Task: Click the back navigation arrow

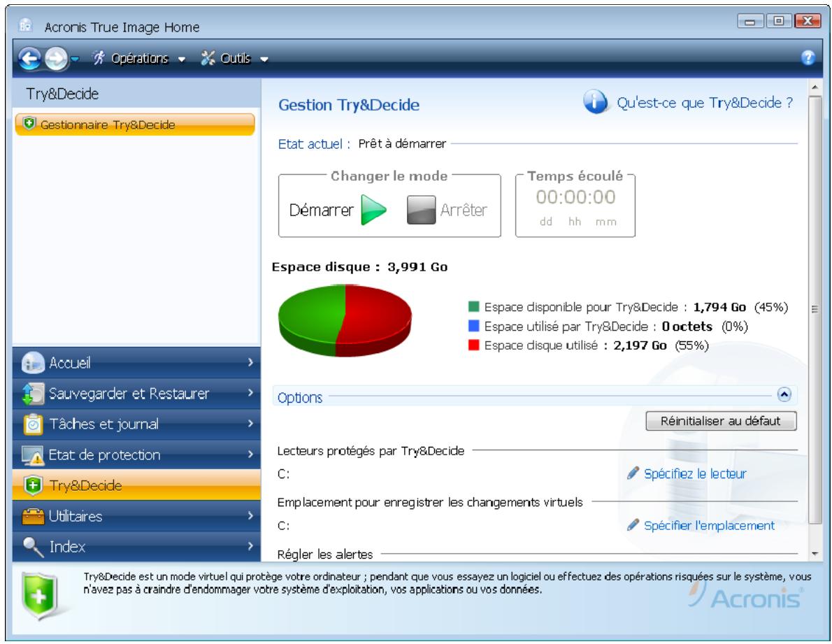Action: click(x=29, y=58)
